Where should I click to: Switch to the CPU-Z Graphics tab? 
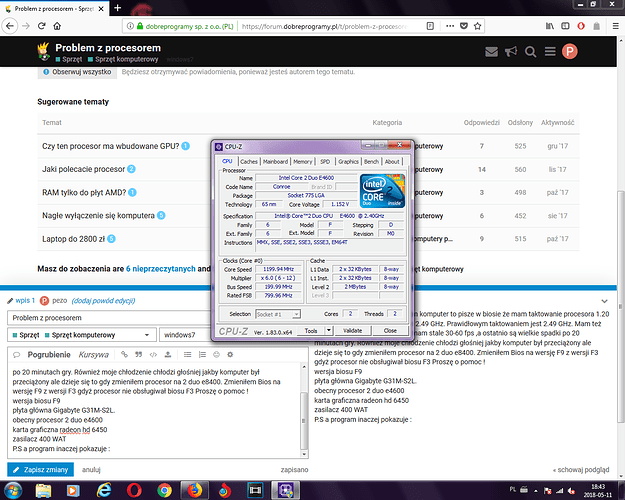click(x=348, y=161)
